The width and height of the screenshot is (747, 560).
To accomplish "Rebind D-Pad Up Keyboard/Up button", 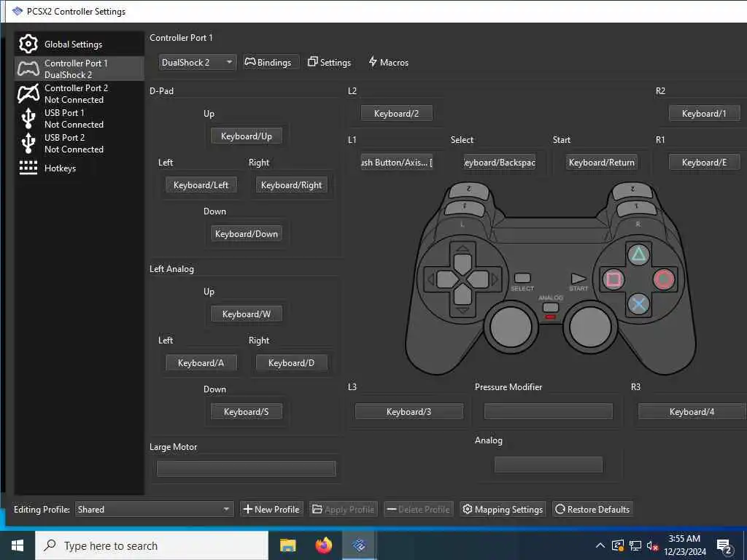I will (x=247, y=136).
